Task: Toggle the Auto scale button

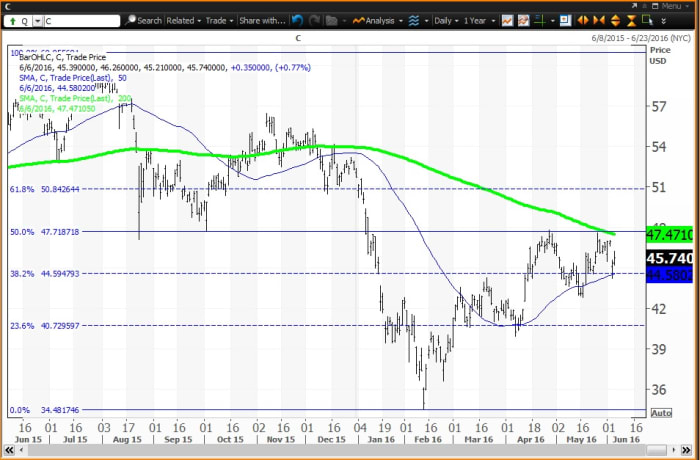Action: tap(660, 412)
